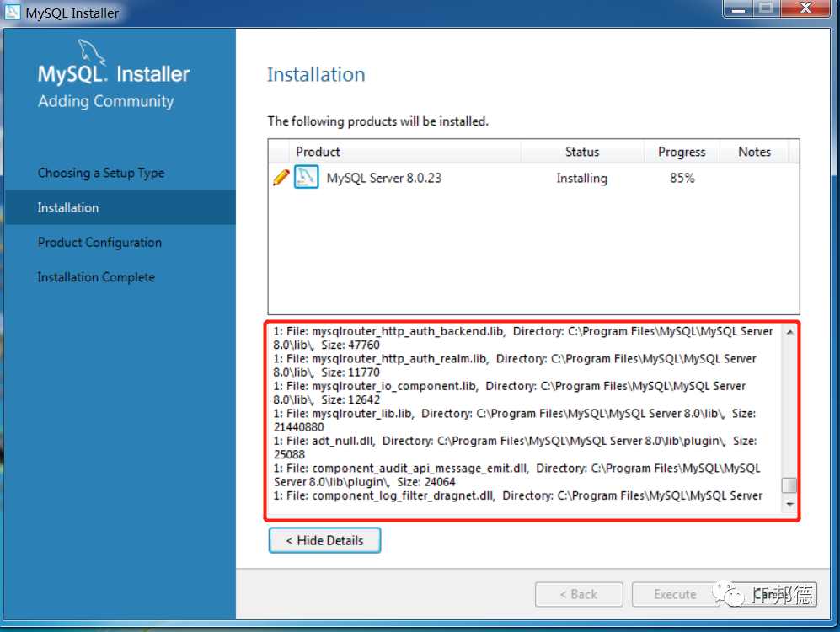This screenshot has width=840, height=632.
Task: Click the Status column header
Action: (x=582, y=152)
